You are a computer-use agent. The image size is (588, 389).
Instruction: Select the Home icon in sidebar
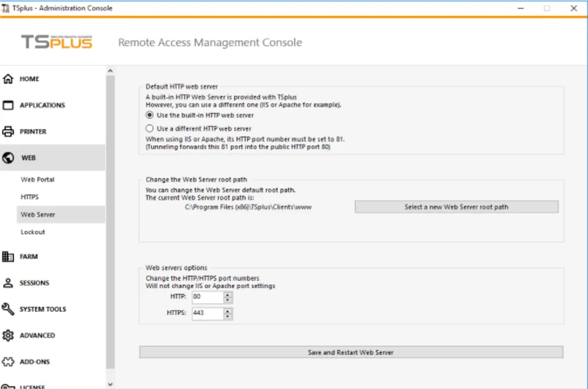8,79
